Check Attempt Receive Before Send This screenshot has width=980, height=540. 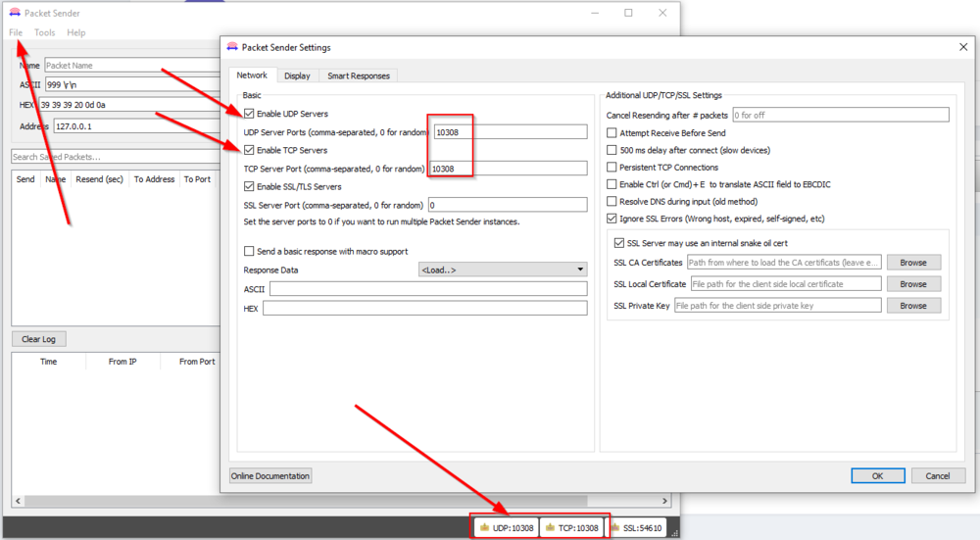tap(612, 133)
